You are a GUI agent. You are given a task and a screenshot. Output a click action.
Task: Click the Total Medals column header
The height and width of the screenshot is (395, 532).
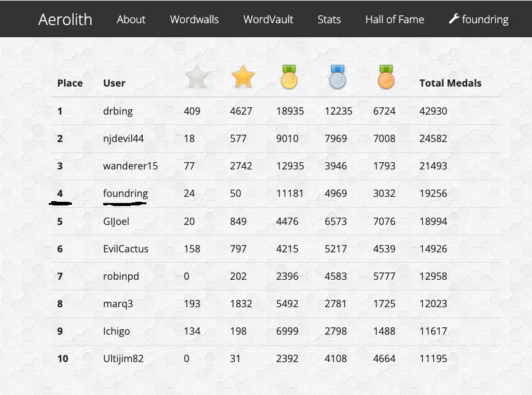(x=450, y=83)
